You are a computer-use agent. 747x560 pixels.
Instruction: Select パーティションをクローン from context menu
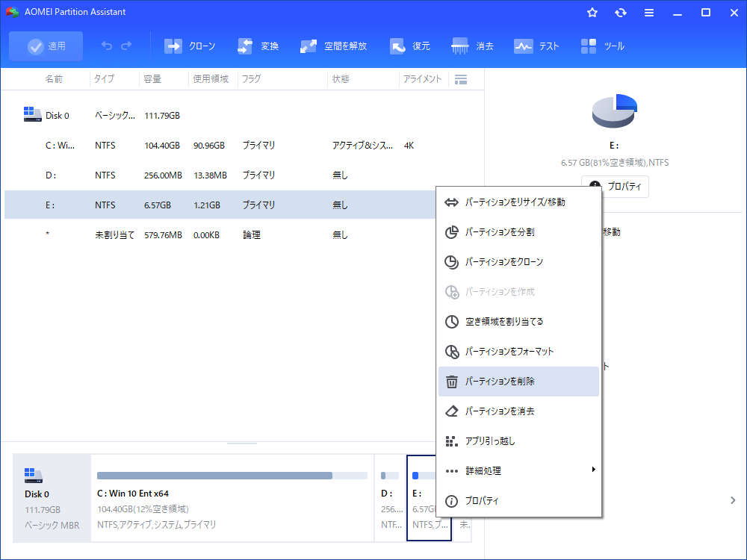click(519, 262)
